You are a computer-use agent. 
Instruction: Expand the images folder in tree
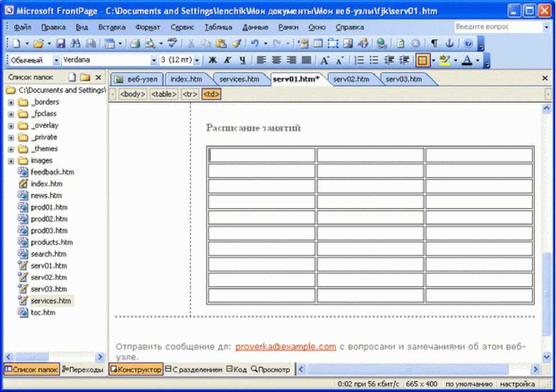coord(11,160)
